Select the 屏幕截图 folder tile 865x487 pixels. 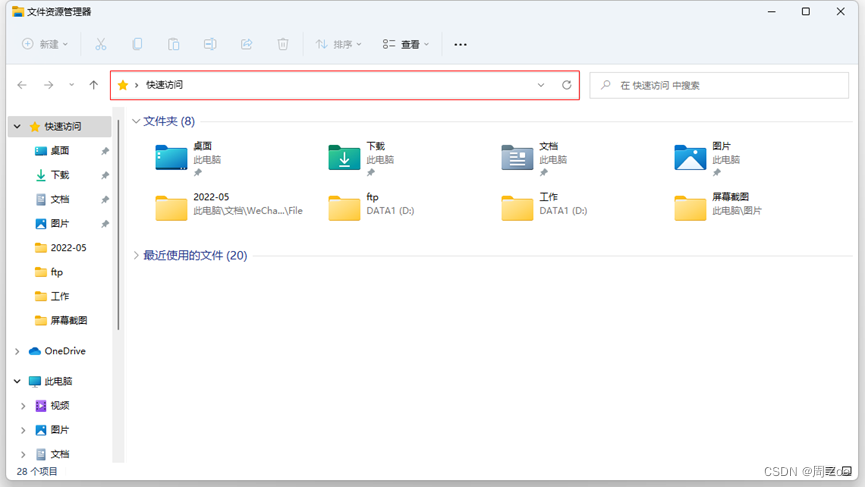pos(718,207)
